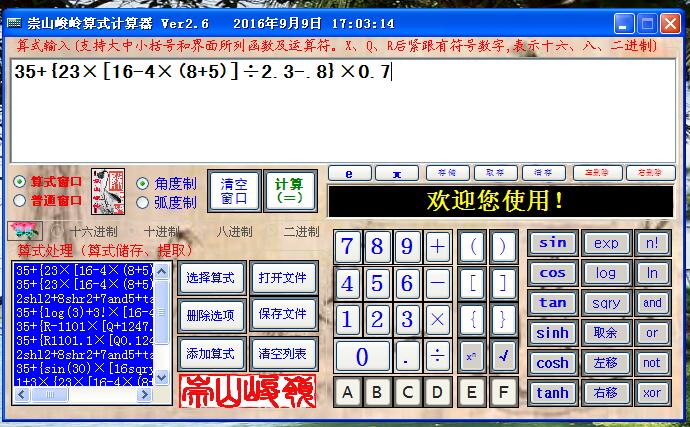The image size is (690, 427).
Task: Click the square root √ key
Action: pyautogui.click(x=503, y=356)
